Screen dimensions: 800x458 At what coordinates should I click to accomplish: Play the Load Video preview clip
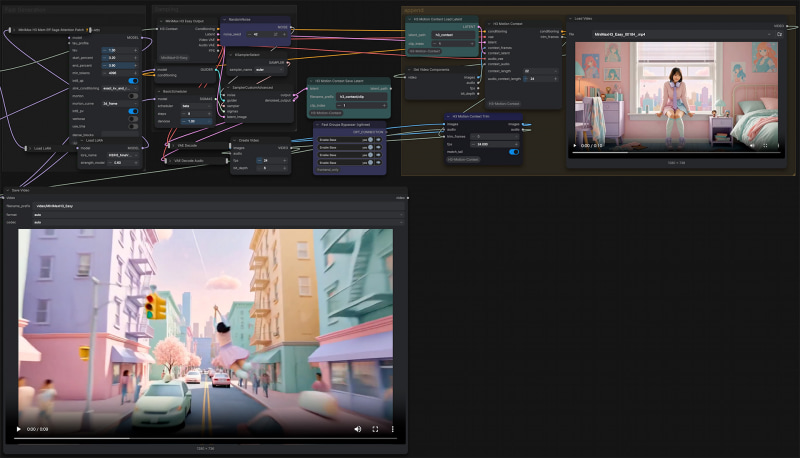[575, 145]
